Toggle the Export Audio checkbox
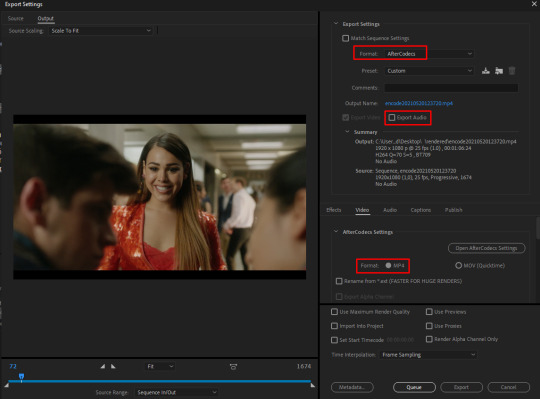Image resolution: width=540 pixels, height=399 pixels. tap(392, 118)
